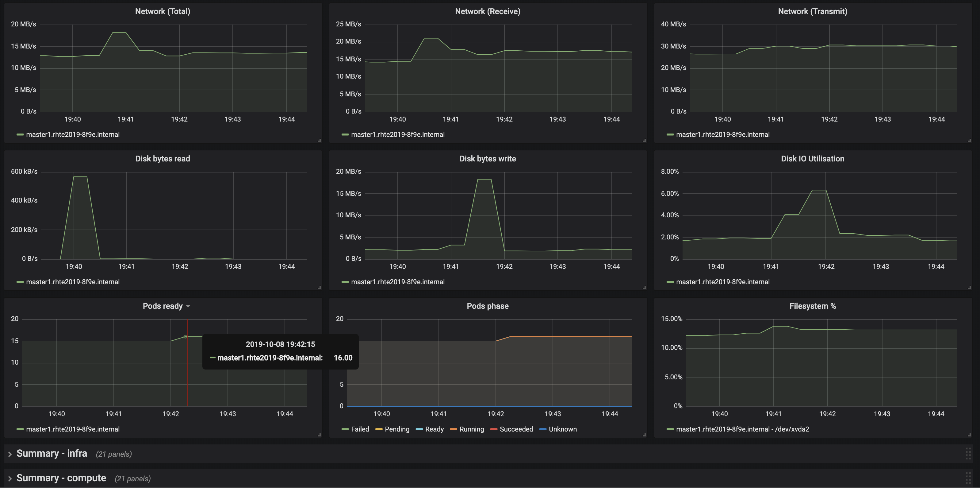The height and width of the screenshot is (488, 980).
Task: Click master1 legend label under Disk bytes read
Action: 73,282
